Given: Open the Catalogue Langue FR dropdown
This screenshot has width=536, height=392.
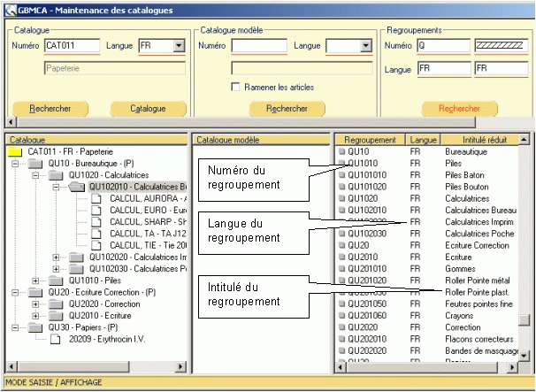Looking at the screenshot, I should [x=179, y=46].
